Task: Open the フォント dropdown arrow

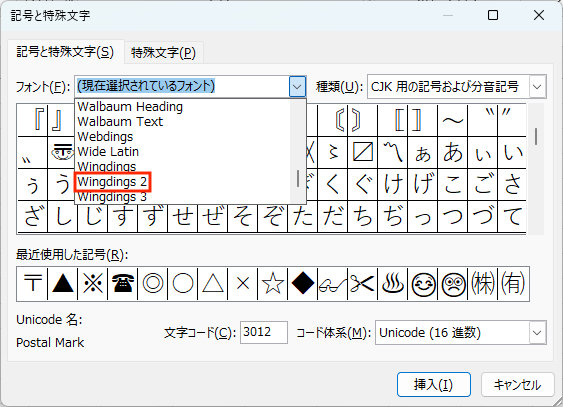Action: [297, 86]
